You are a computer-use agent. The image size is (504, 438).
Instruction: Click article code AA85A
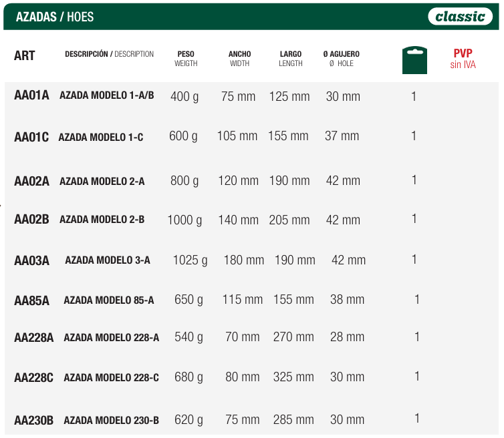31,300
